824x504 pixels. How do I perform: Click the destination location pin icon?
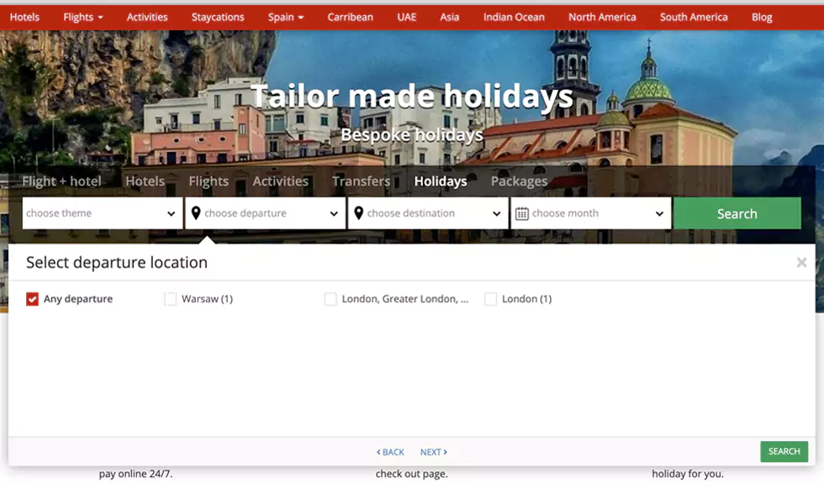point(359,213)
